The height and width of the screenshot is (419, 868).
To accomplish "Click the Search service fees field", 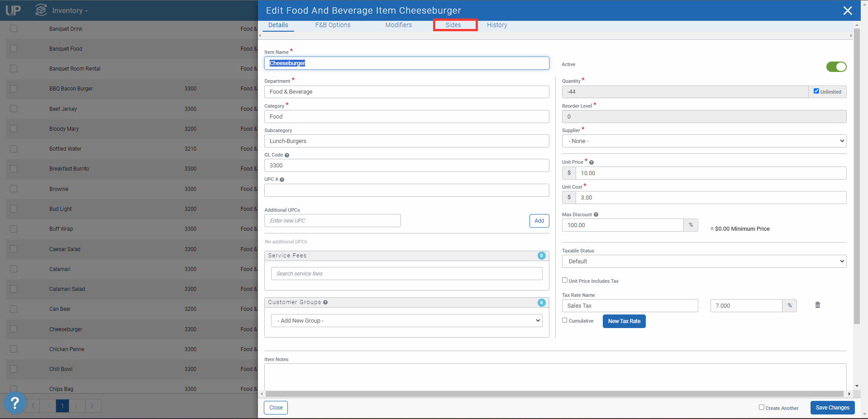I will click(x=407, y=274).
